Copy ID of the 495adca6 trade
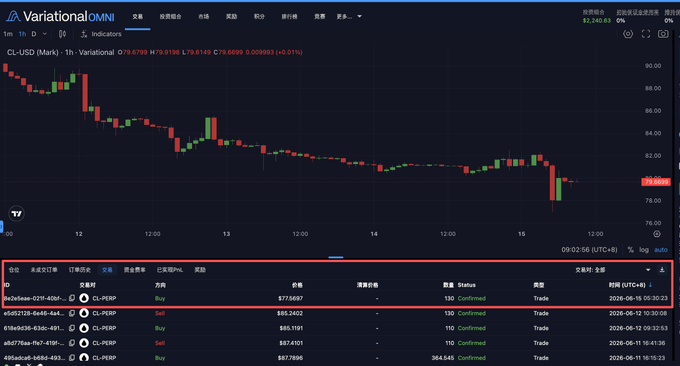This screenshot has width=680, height=366. [72, 358]
